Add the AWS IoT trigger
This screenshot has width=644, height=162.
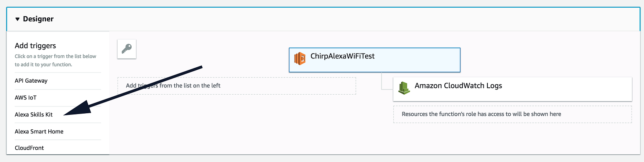26,98
